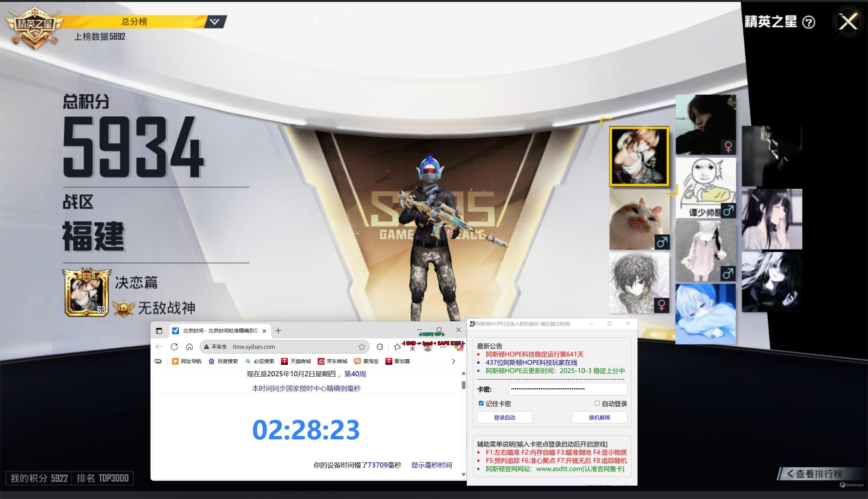
Task: Expand the 总分榜 leaderboard dropdown
Action: coord(215,22)
